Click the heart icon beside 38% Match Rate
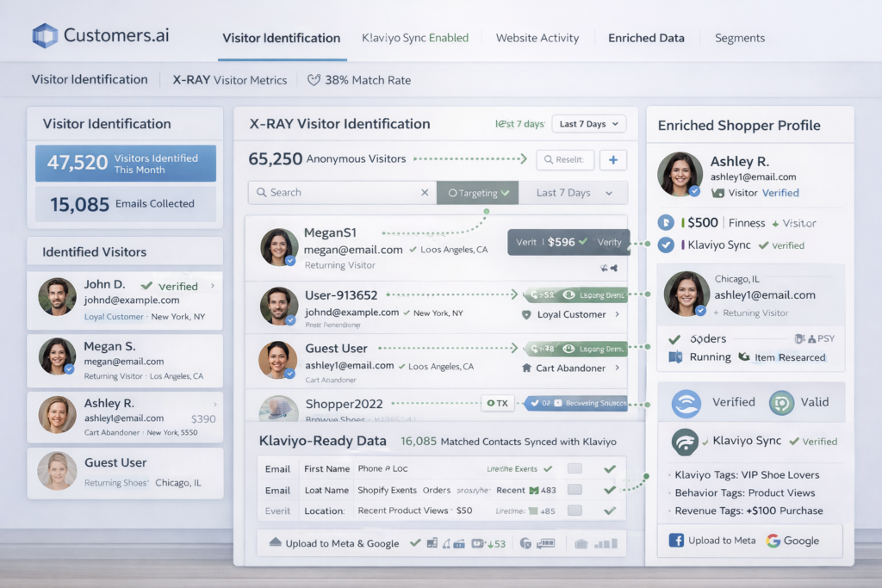The width and height of the screenshot is (882, 588). click(x=314, y=79)
